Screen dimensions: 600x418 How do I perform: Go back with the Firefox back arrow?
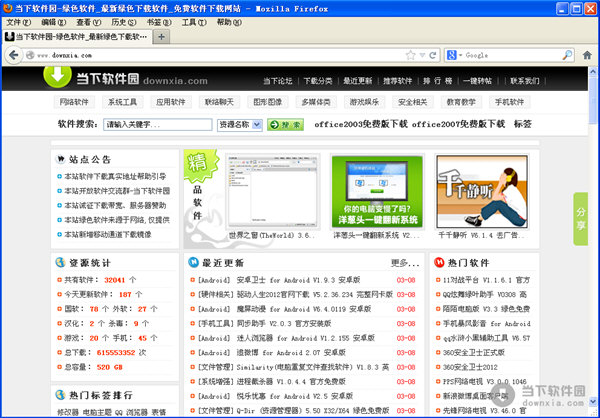point(13,55)
